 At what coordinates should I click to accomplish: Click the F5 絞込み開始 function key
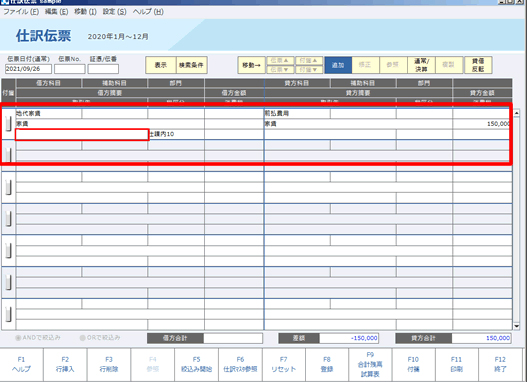coord(197,365)
